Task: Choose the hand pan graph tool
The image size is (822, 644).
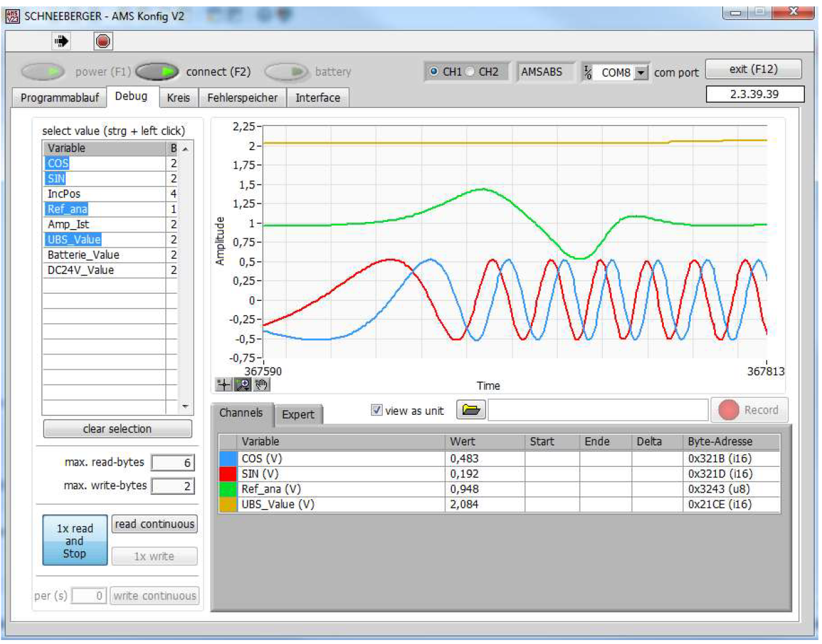Action: [261, 385]
